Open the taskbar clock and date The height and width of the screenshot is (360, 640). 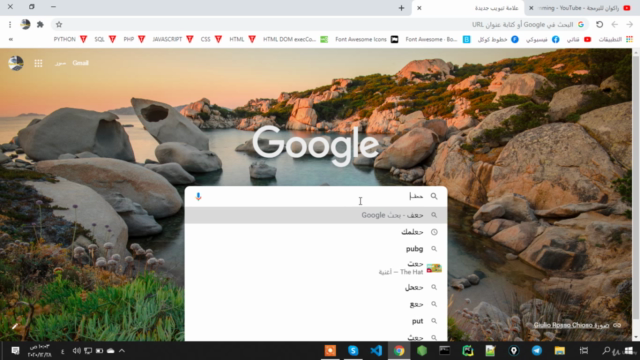39,351
